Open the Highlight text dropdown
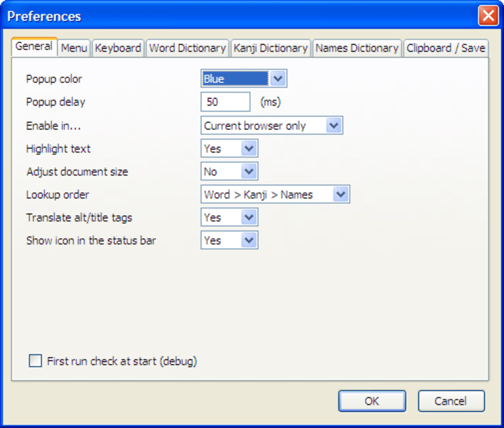 (x=229, y=149)
